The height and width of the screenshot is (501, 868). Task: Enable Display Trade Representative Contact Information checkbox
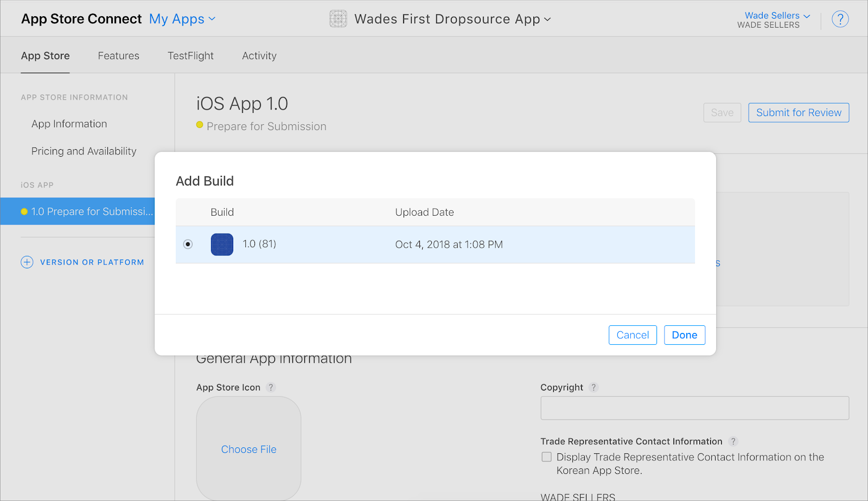tap(546, 457)
